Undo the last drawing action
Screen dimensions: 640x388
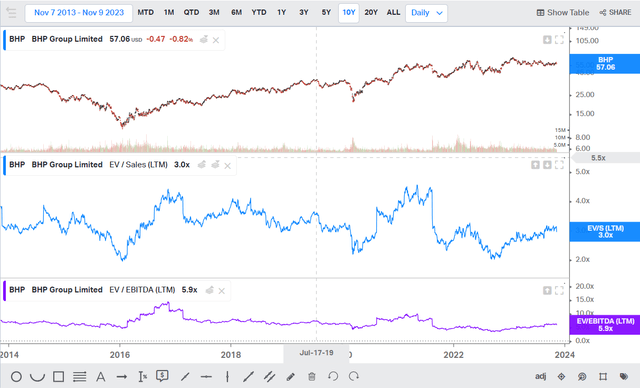point(333,376)
